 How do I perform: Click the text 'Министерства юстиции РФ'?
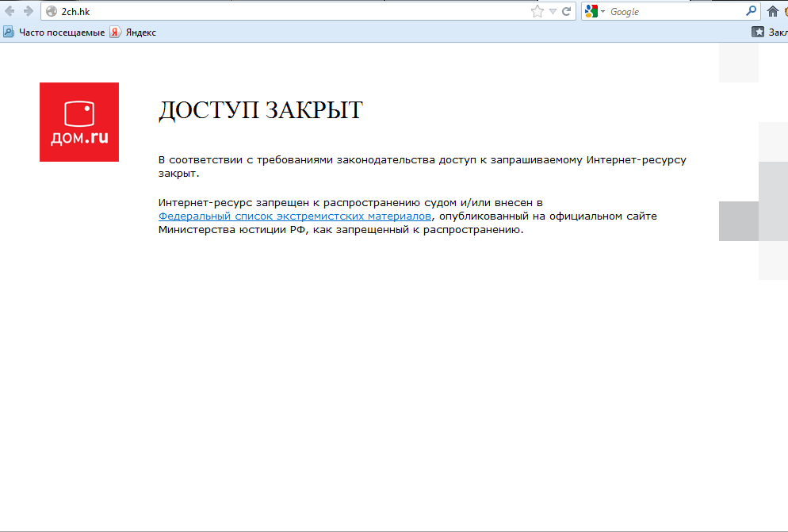[x=231, y=230]
